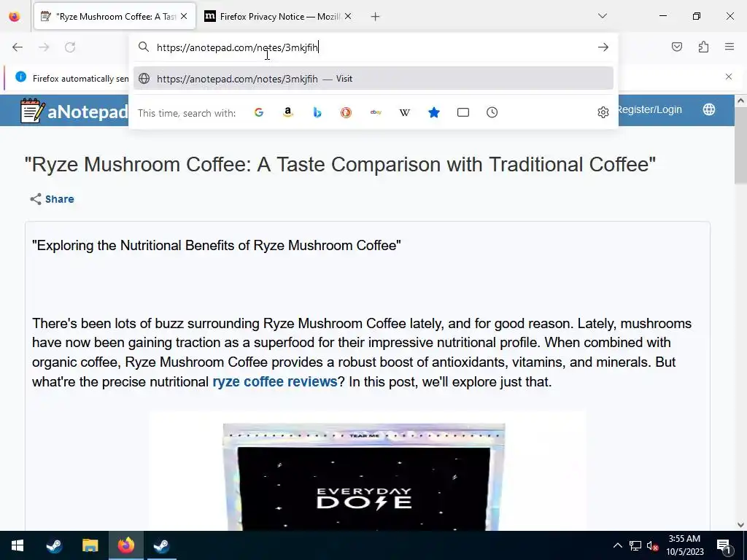Open first Steam taskbar icon
This screenshot has height=560, width=747.
point(54,545)
